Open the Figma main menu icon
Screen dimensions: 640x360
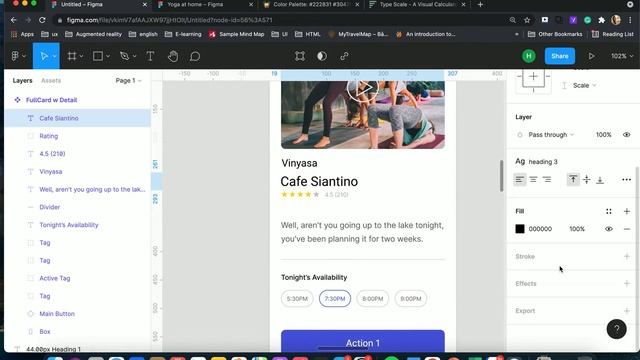coord(15,56)
